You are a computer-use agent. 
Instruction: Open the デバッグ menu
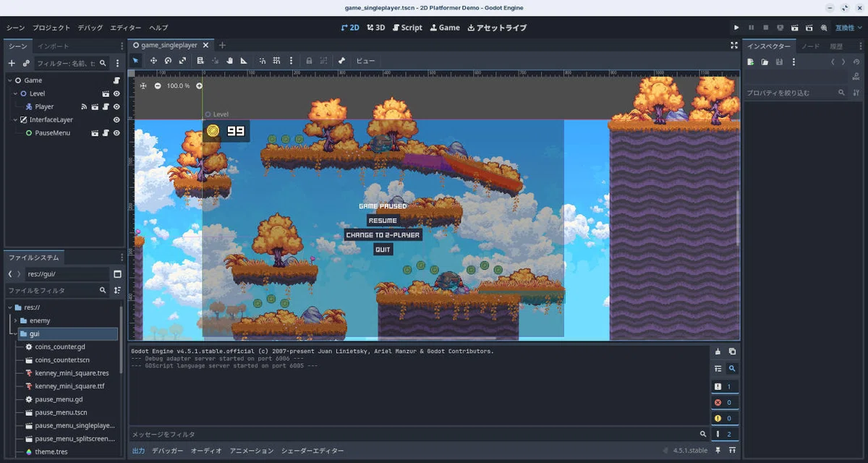(90, 27)
